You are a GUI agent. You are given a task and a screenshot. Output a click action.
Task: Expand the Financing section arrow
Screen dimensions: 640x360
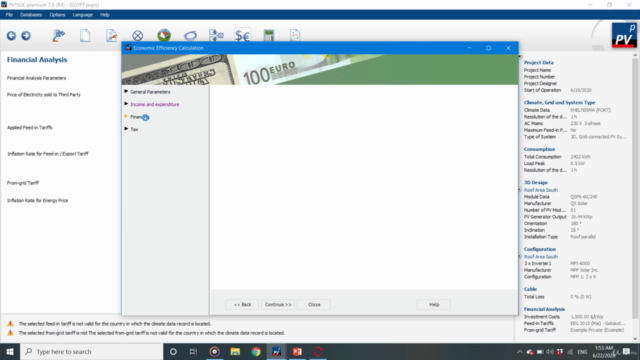tap(126, 116)
